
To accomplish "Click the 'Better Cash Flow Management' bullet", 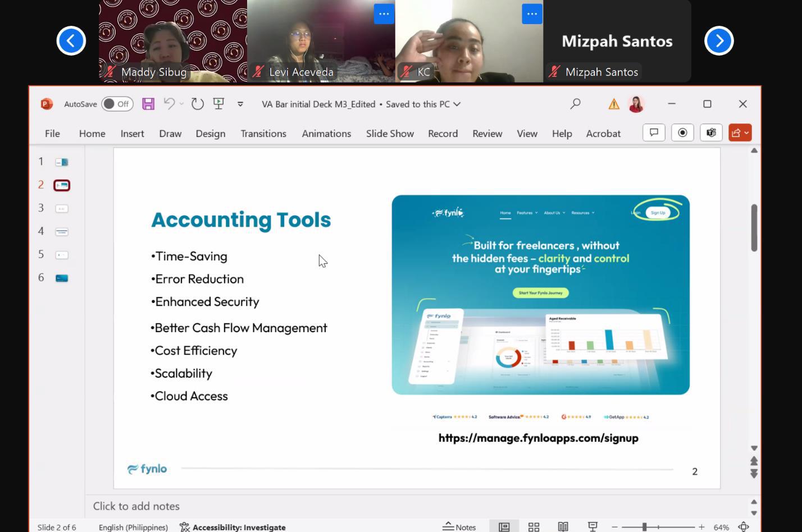I will [239, 328].
